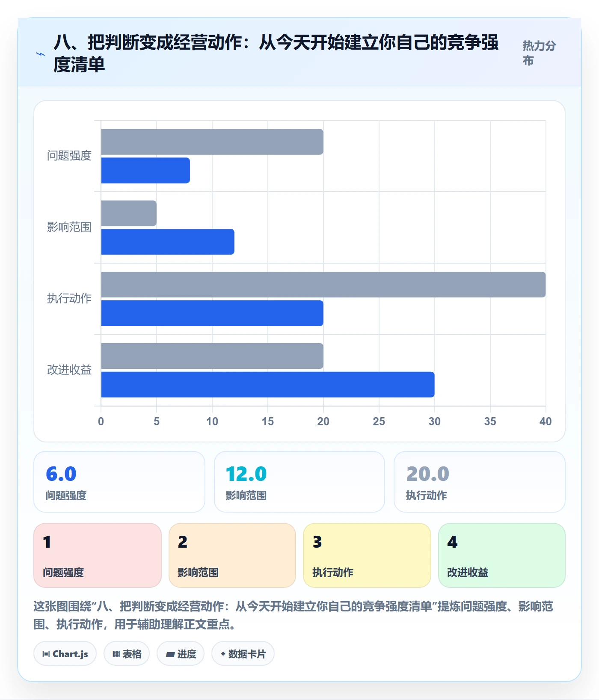Click the 执行动作 chart axis label

click(x=69, y=299)
